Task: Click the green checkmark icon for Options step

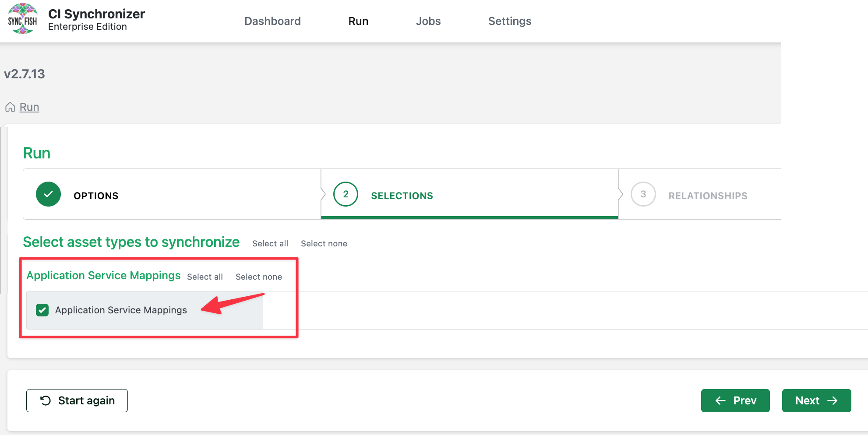Action: point(48,194)
